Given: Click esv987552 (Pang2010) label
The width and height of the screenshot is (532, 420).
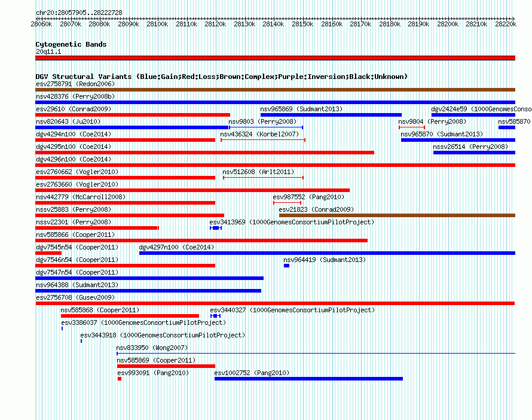Looking at the screenshot, I should [x=308, y=197].
